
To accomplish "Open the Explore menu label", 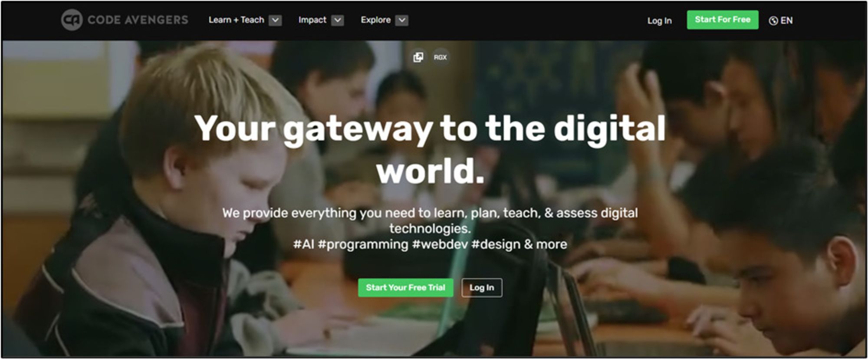I will point(375,20).
